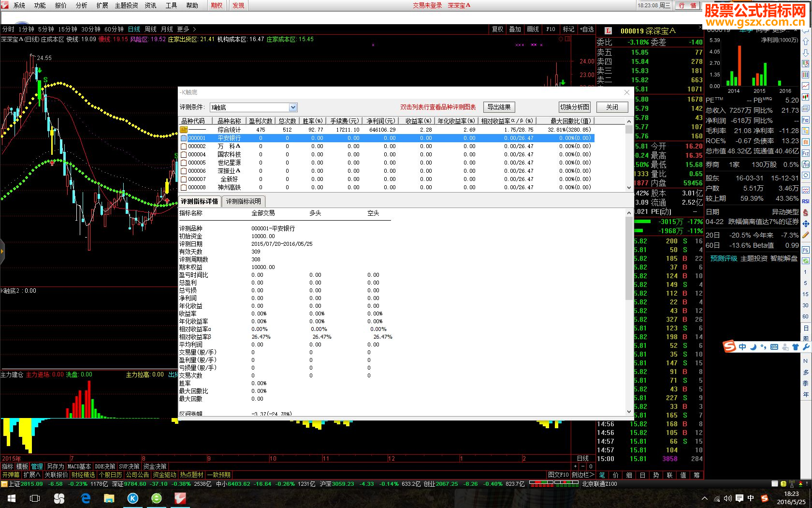The height and width of the screenshot is (508, 812).
Task: Show hidden tray icons chevron
Action: [704, 498]
